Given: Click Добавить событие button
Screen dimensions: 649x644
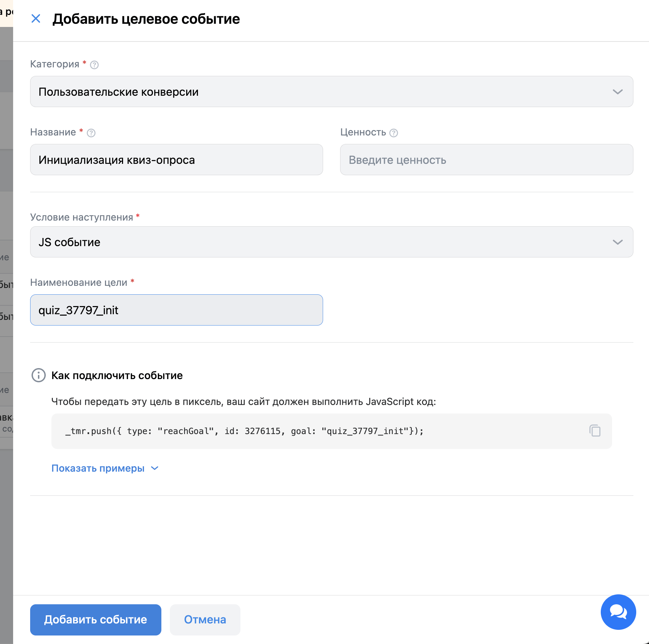Looking at the screenshot, I should pos(96,620).
